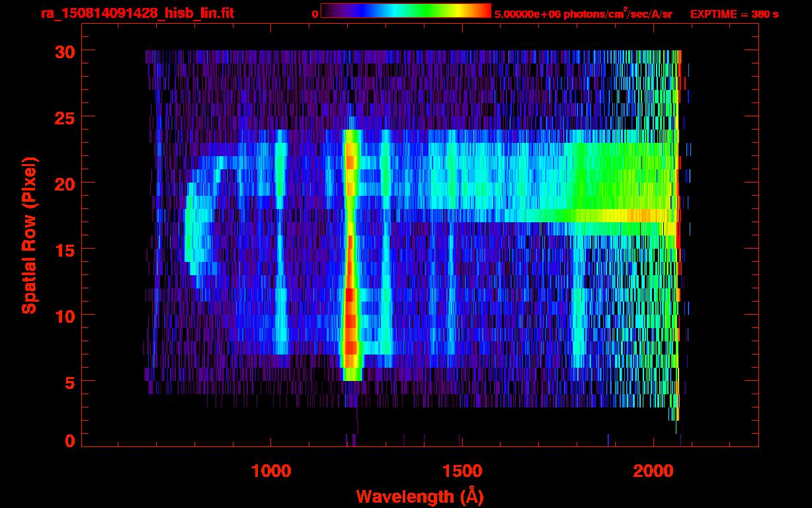The image size is (812, 508).
Task: Click the 1000 wavelength tick label
Action: (270, 471)
